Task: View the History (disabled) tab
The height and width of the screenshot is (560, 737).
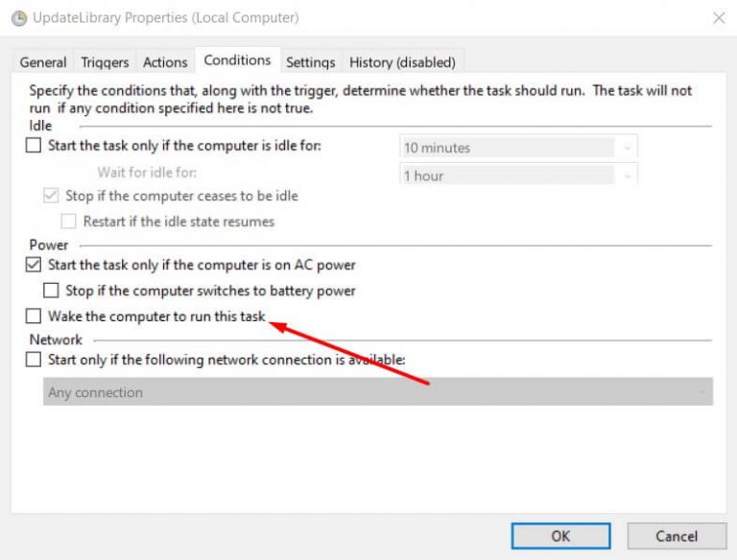Action: tap(402, 62)
